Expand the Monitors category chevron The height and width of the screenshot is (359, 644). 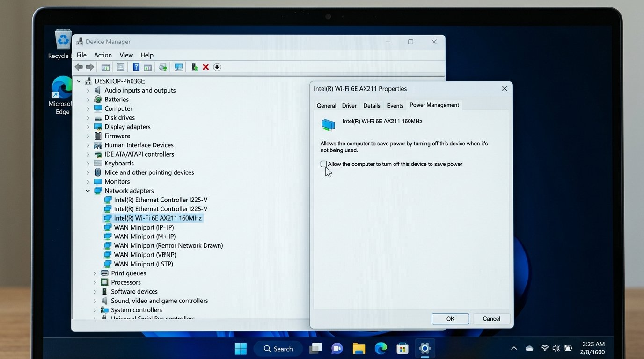click(88, 182)
